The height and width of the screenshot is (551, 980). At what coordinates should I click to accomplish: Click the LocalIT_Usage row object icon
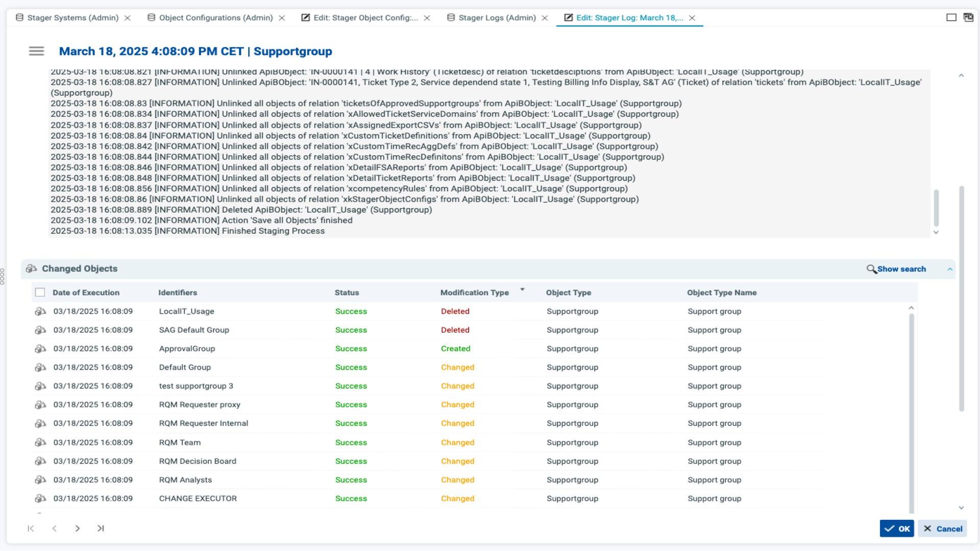40,312
